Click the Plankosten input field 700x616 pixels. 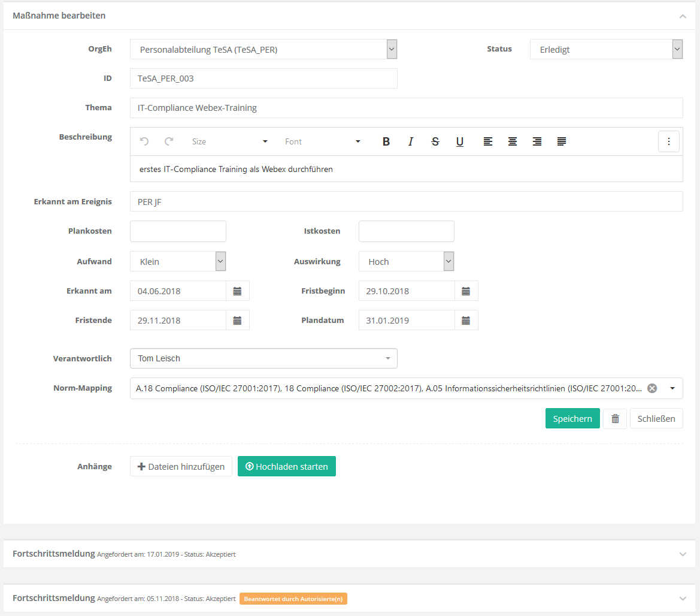(178, 231)
